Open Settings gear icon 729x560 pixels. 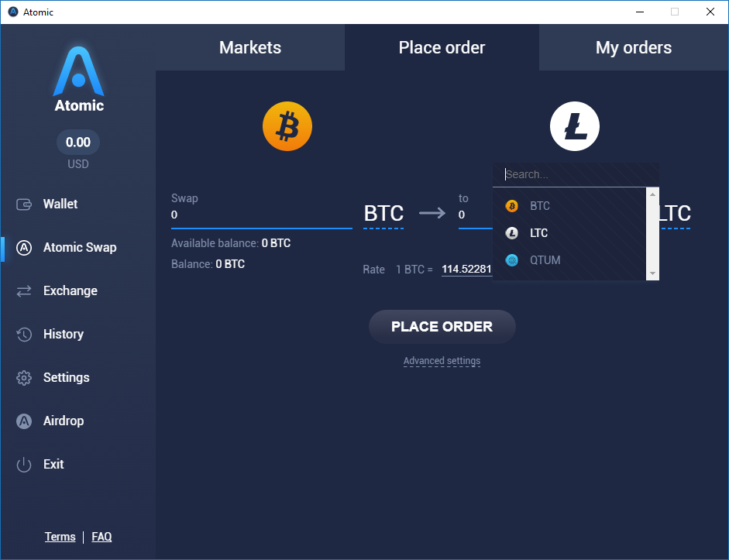[x=24, y=377]
